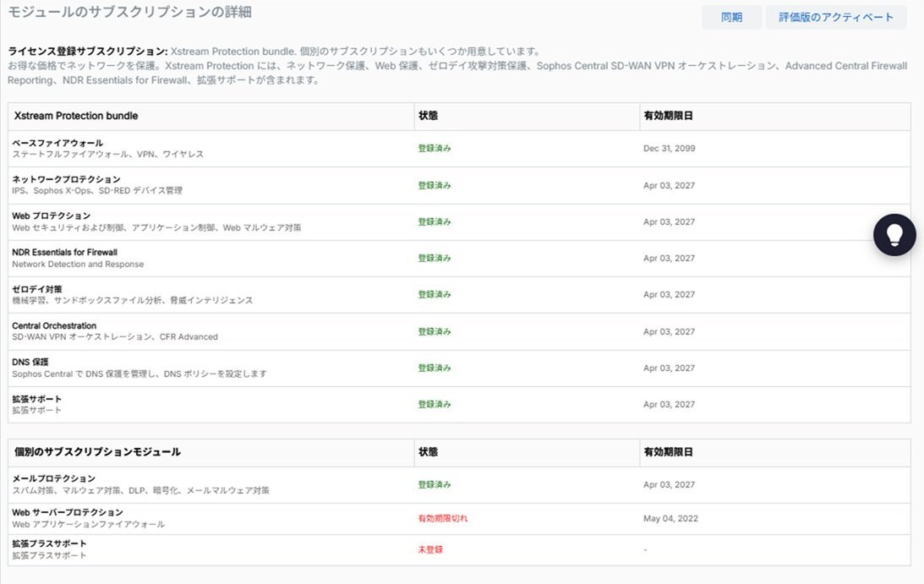The image size is (924, 584).
Task: Click the ゼロデイ対策 module name
Action: pos(37,289)
